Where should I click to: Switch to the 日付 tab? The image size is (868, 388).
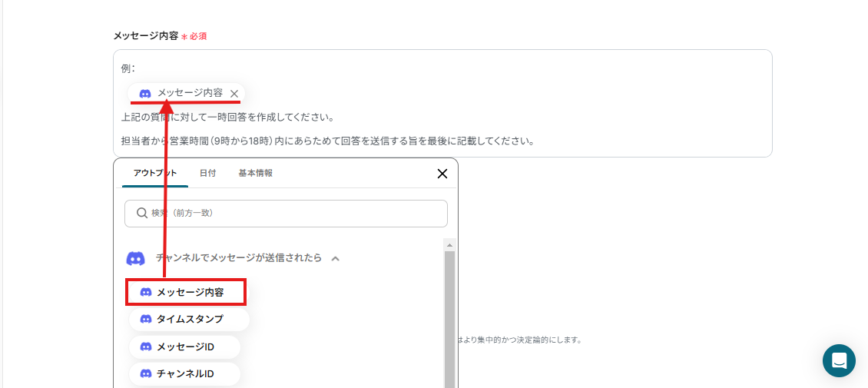[207, 173]
